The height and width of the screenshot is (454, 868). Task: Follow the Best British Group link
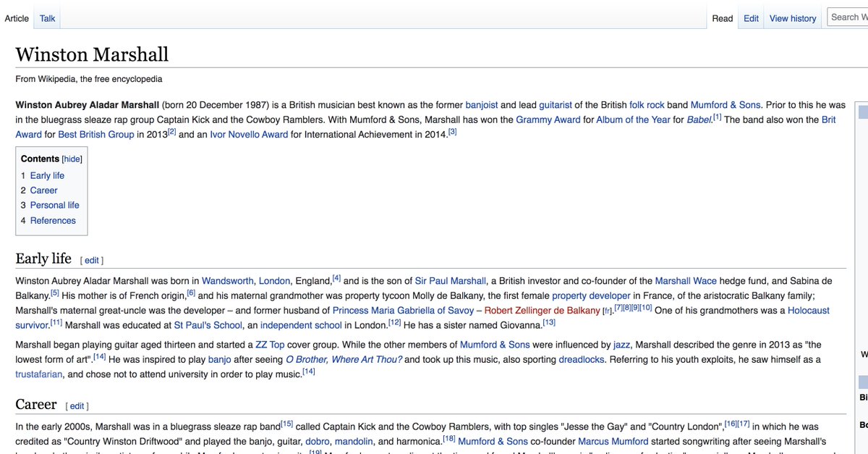coord(96,135)
